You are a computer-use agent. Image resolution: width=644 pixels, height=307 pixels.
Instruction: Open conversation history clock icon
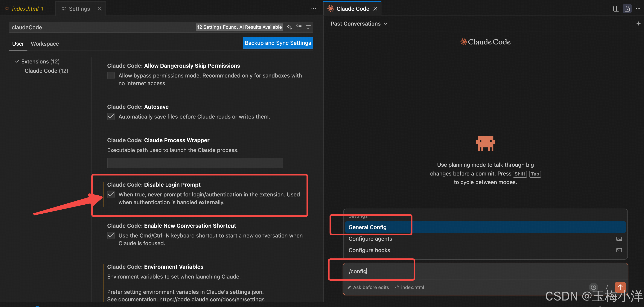[x=594, y=287]
